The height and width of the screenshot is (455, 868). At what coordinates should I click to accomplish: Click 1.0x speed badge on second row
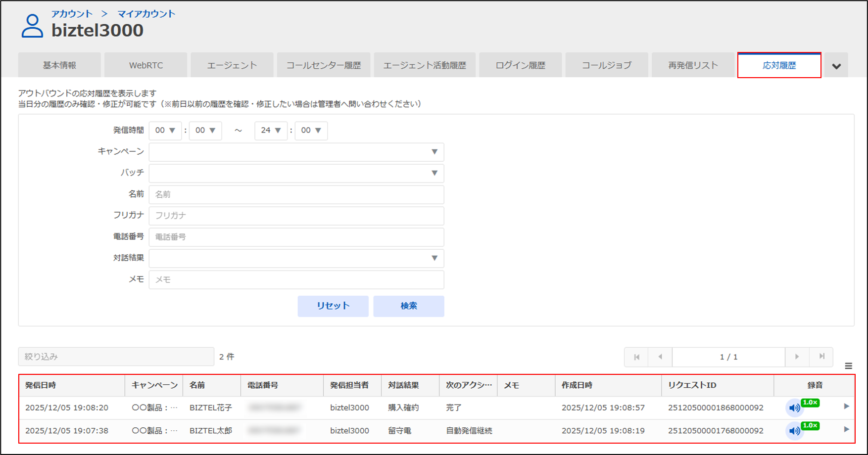[x=810, y=426]
